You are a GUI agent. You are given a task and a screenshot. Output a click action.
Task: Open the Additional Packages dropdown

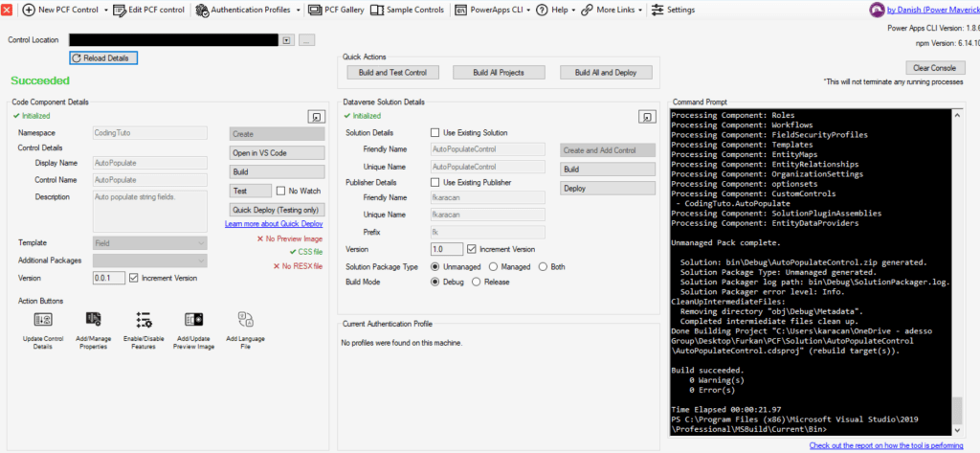[202, 260]
